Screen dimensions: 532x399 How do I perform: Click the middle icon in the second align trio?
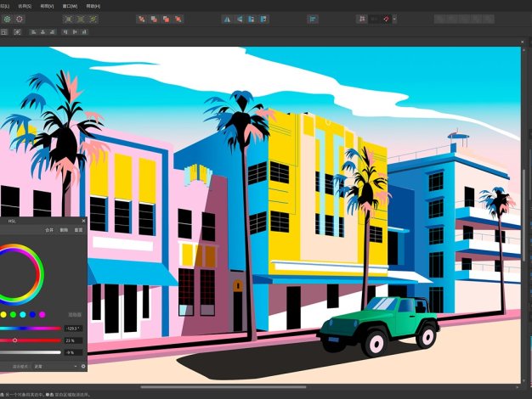tap(75, 32)
